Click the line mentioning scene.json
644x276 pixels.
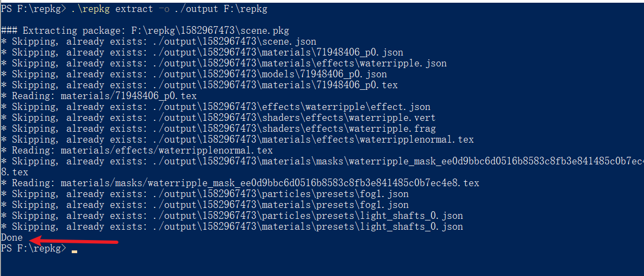(158, 41)
